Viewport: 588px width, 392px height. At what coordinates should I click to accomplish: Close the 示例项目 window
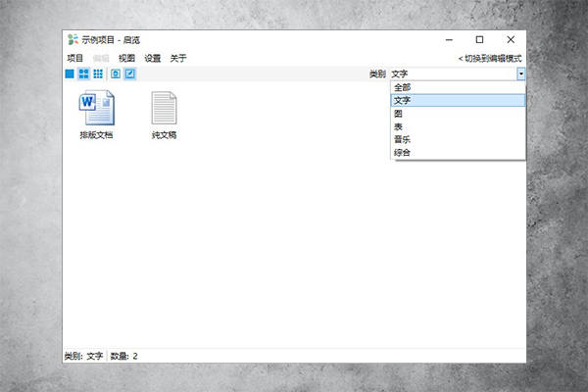(511, 40)
